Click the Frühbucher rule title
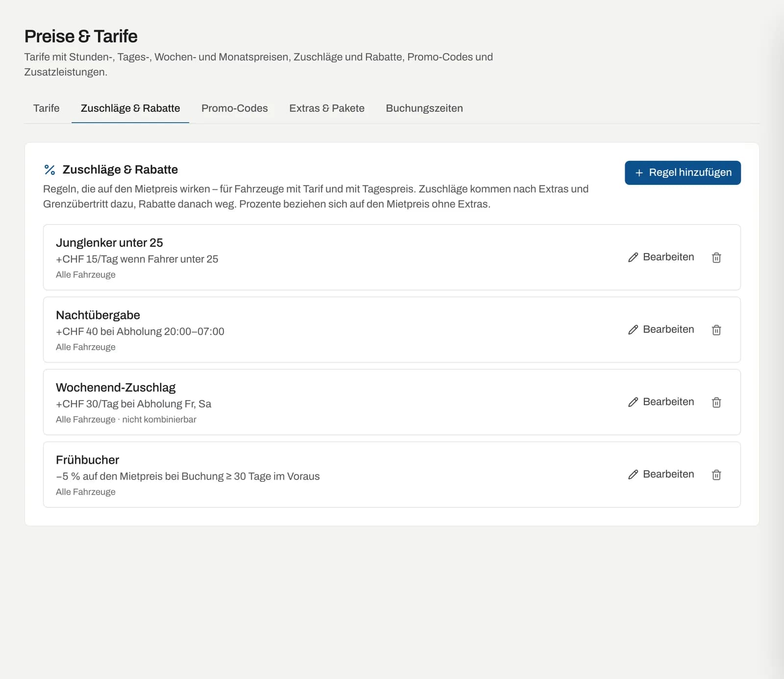Screen dimensions: 784x679 pyautogui.click(x=88, y=460)
